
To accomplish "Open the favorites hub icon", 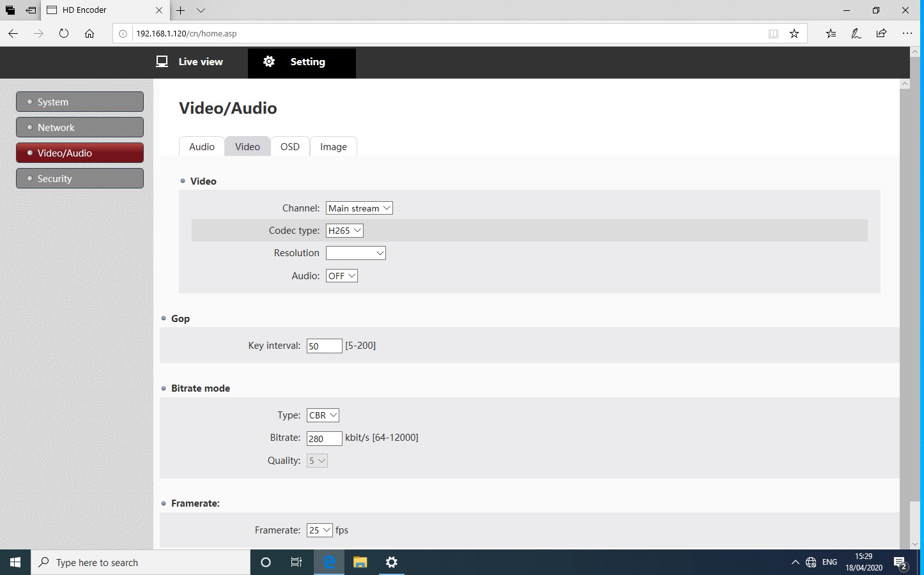I will pyautogui.click(x=831, y=33).
